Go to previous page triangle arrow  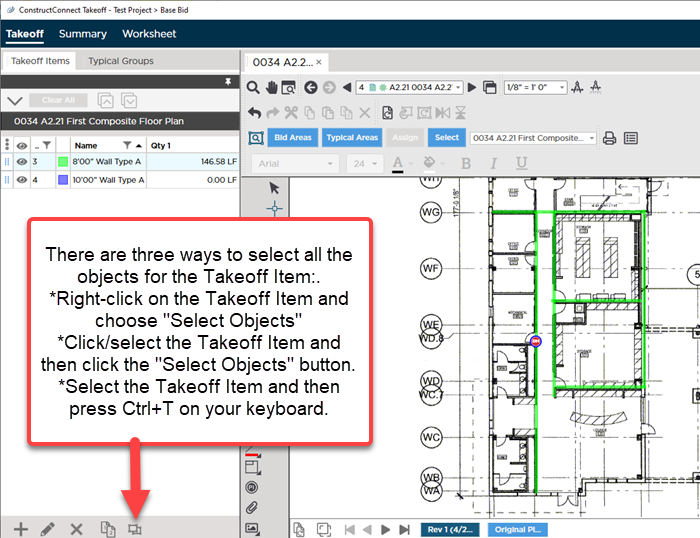pyautogui.click(x=347, y=88)
